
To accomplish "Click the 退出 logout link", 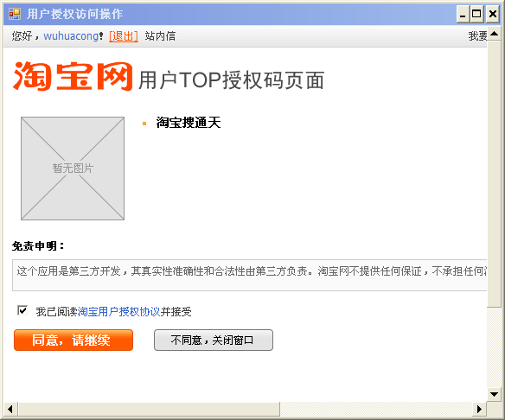I will [x=124, y=35].
